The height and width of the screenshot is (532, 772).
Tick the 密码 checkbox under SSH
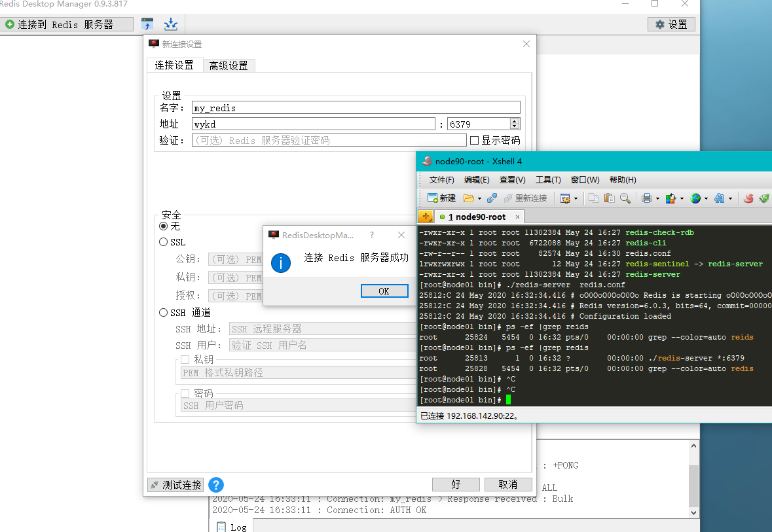click(185, 394)
